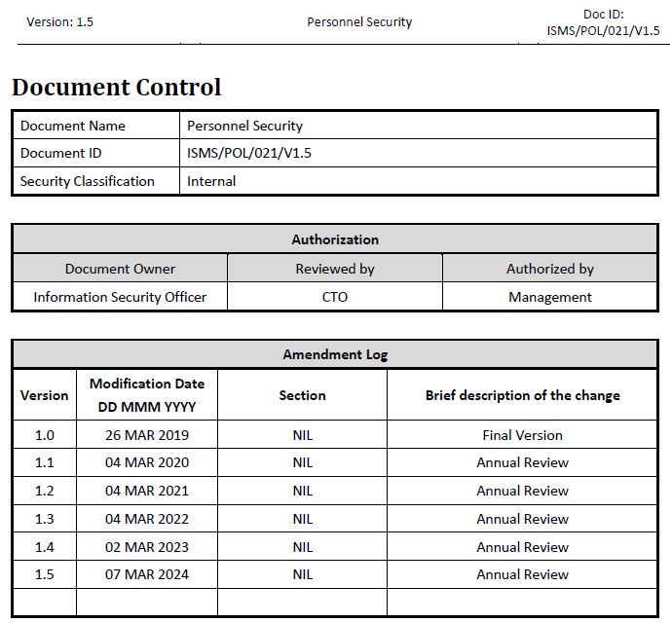This screenshot has width=672, height=623.
Task: Click the "Internal" classification value cell
Action: (x=211, y=181)
